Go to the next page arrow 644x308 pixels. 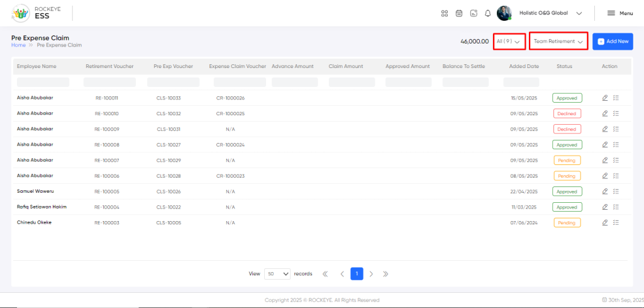(371, 274)
